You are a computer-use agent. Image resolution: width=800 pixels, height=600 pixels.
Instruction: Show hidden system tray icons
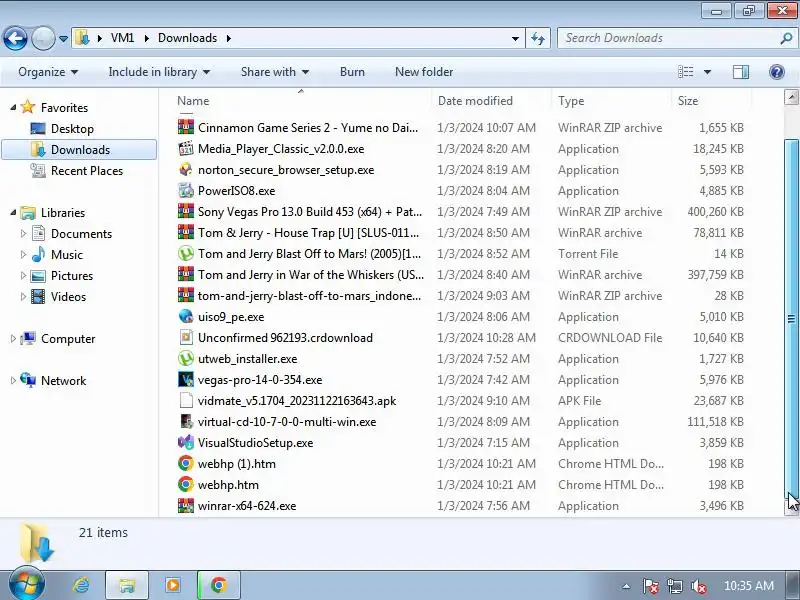(627, 586)
